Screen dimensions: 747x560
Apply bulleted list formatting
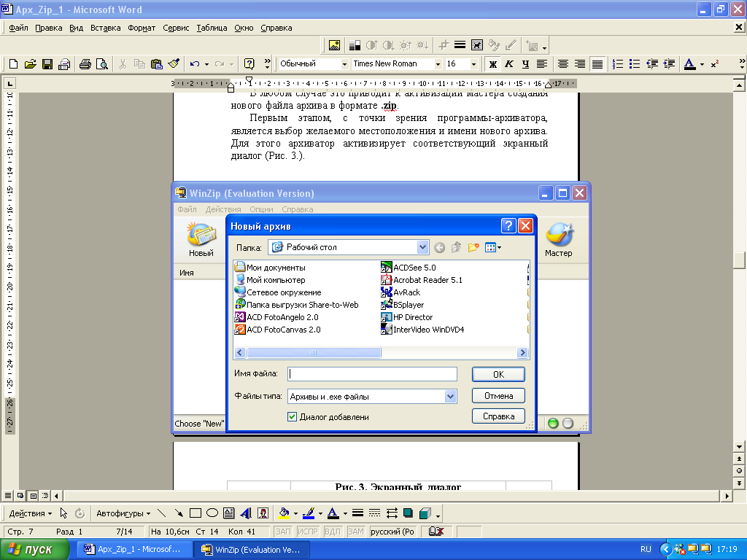pos(635,64)
